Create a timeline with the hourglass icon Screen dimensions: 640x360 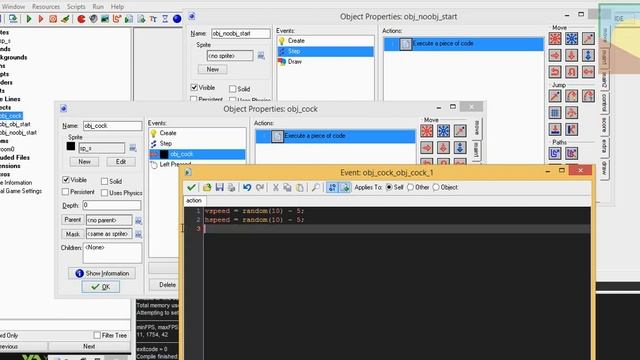pyautogui.click(x=165, y=19)
